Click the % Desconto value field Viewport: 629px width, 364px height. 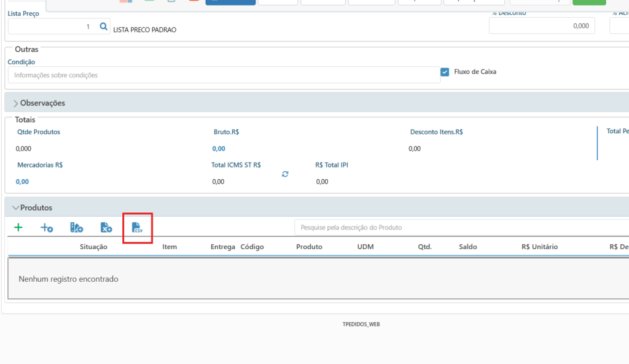(541, 26)
